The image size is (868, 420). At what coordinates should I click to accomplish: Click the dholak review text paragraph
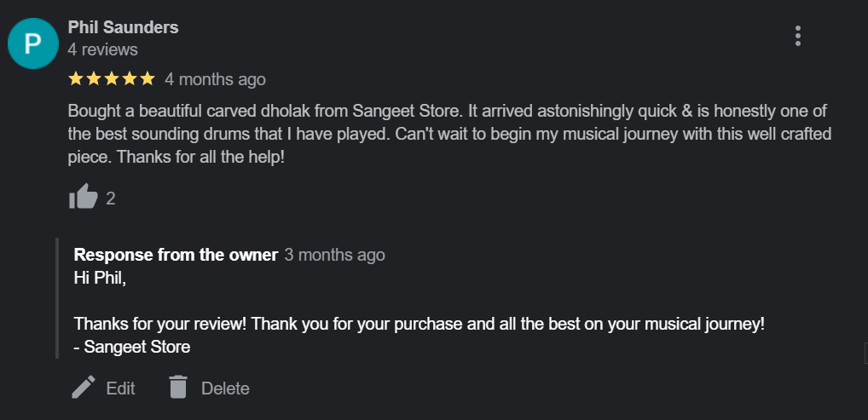pos(448,135)
